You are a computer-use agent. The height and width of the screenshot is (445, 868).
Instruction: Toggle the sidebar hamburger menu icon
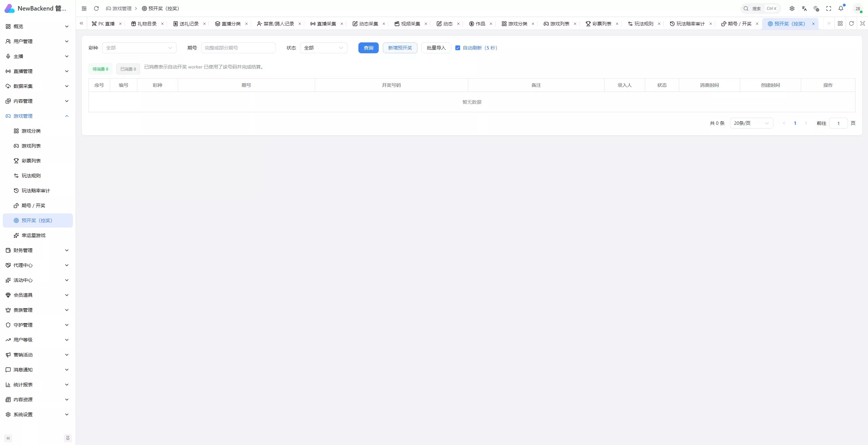point(84,8)
